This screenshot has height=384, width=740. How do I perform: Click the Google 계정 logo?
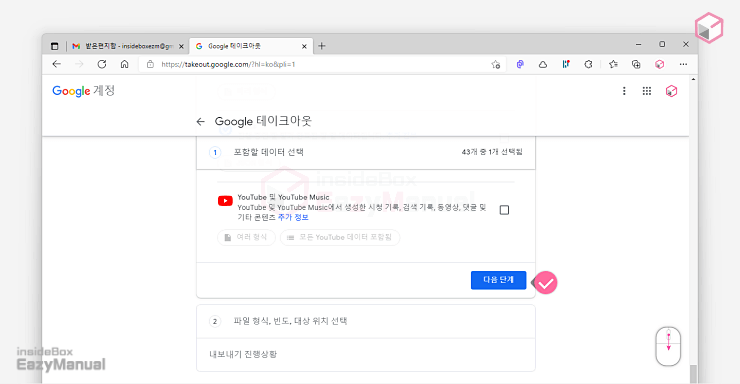tap(84, 91)
